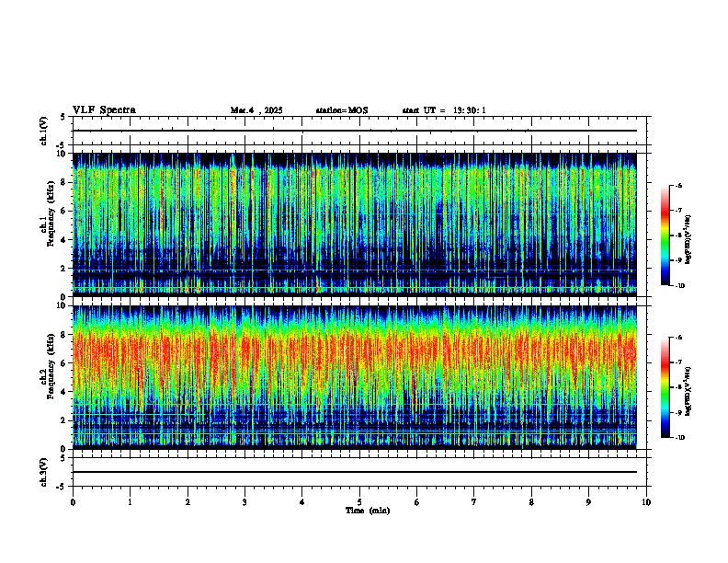Click the "start UT = 13:30: 1" text

[x=444, y=110]
